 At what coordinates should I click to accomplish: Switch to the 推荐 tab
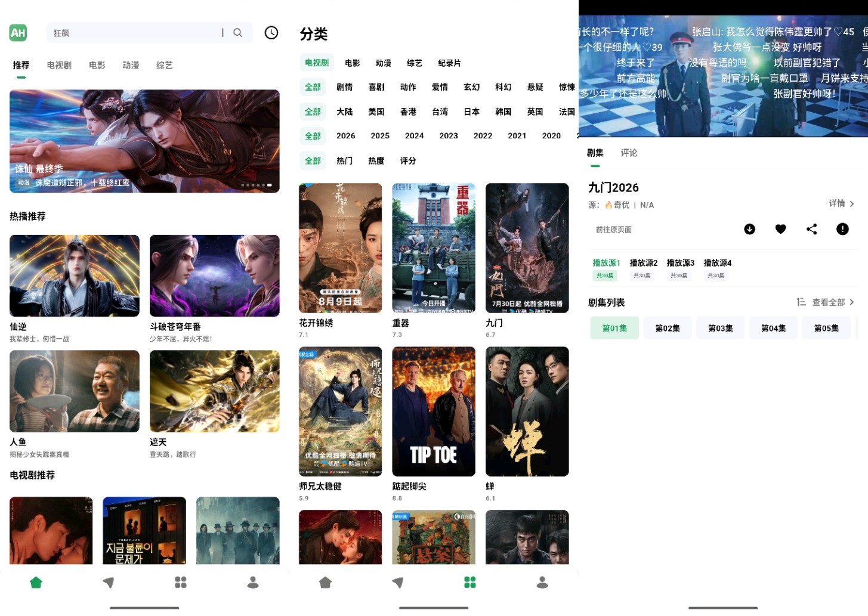pyautogui.click(x=21, y=66)
